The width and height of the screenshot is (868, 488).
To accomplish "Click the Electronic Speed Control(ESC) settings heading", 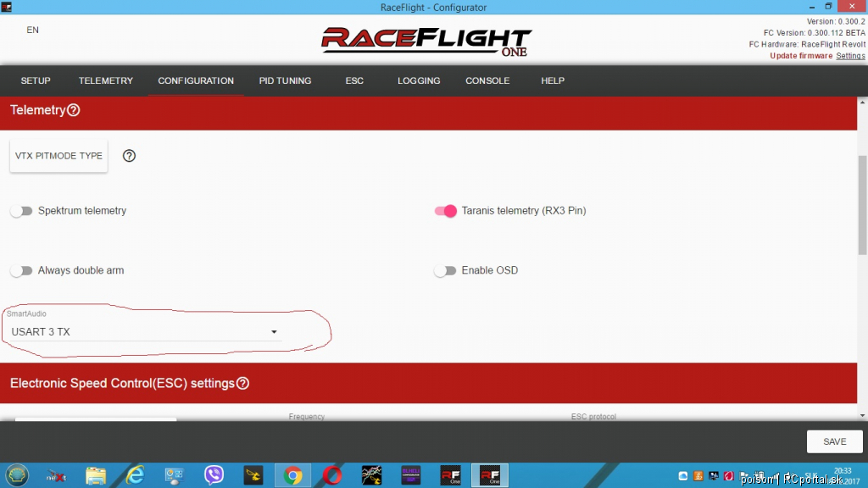I will coord(122,384).
